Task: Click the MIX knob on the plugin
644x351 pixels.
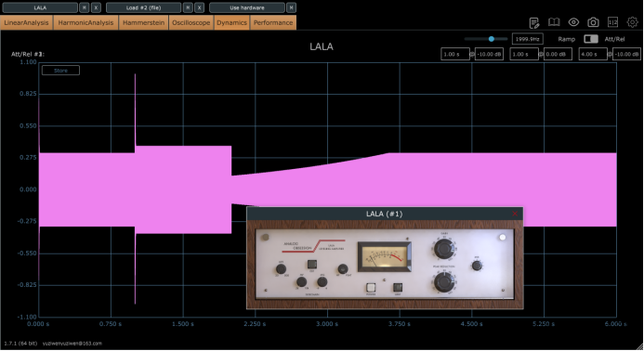Action: 477,266
